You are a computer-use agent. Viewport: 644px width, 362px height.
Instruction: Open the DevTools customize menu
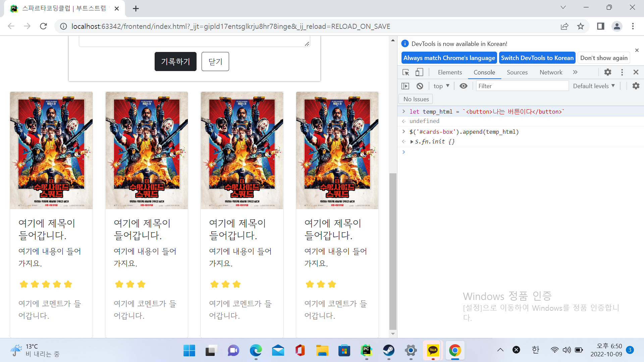pyautogui.click(x=622, y=72)
